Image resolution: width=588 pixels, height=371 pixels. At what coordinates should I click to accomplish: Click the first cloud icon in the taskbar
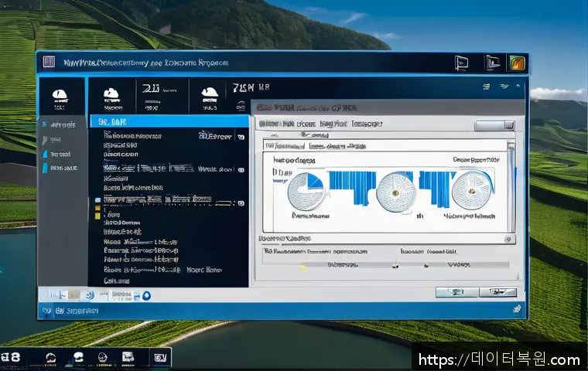pyautogui.click(x=51, y=358)
